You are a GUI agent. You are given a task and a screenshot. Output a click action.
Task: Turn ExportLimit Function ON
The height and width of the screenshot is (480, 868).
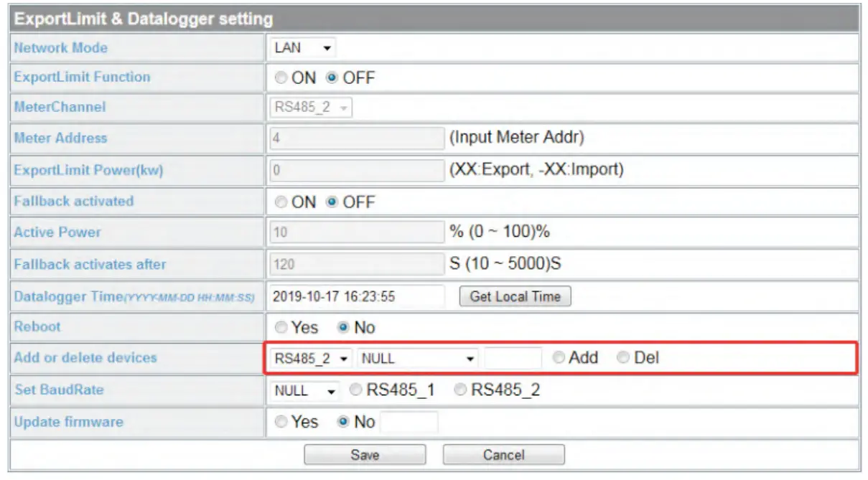pyautogui.click(x=281, y=77)
